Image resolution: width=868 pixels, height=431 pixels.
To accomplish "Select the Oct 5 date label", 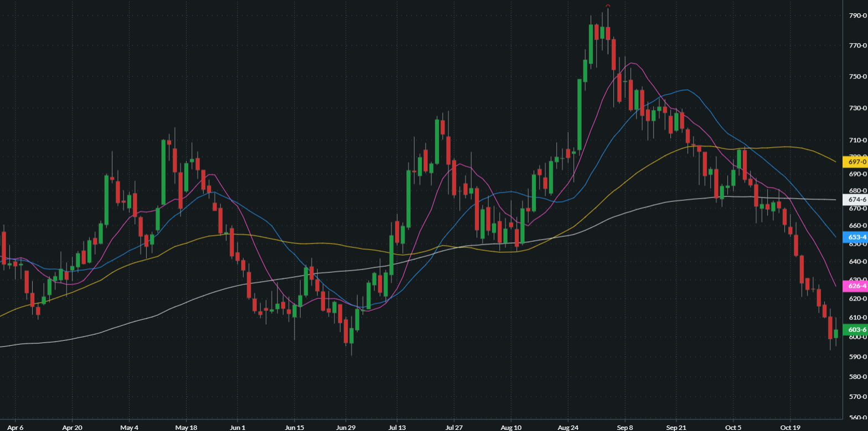I will coord(732,427).
